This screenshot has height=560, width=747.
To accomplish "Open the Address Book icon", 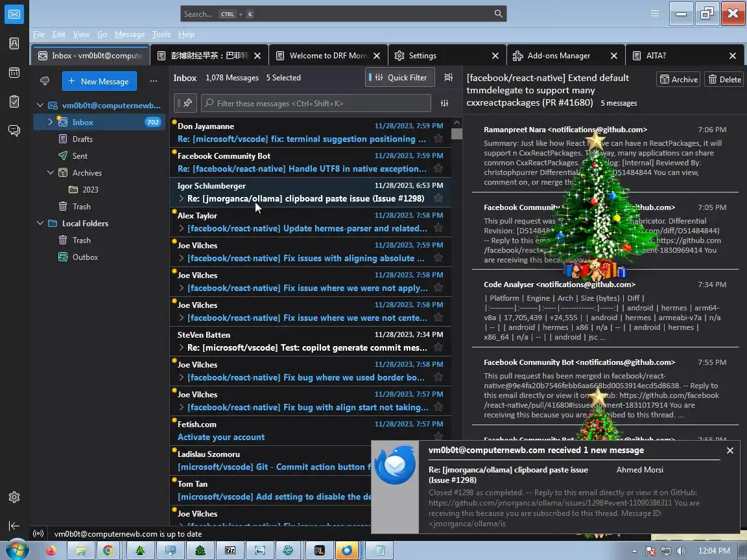I will [x=14, y=43].
